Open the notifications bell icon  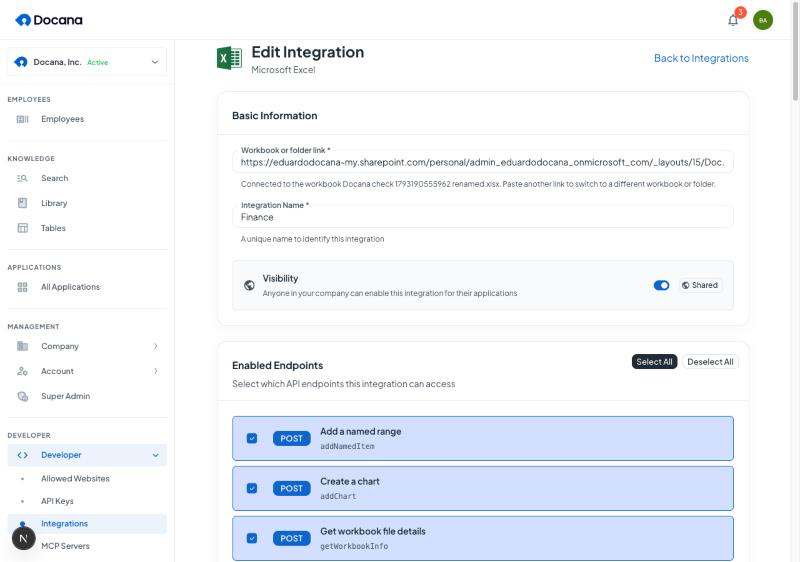point(733,20)
